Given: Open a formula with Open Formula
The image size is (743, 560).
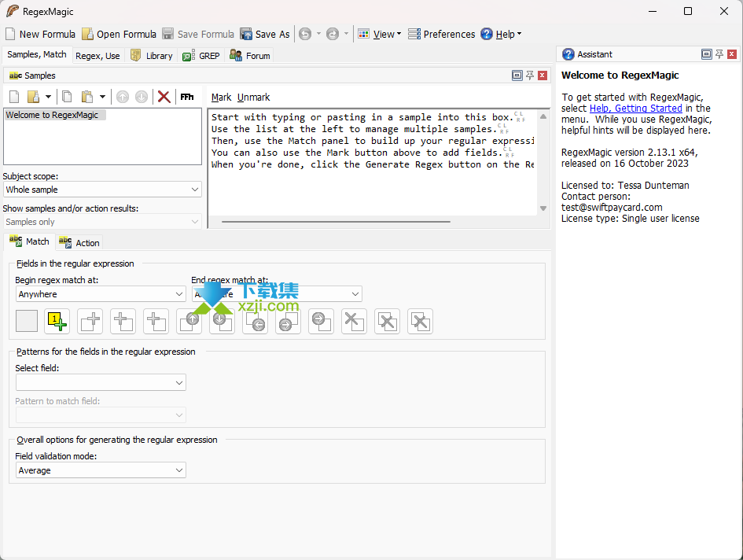Looking at the screenshot, I should coord(119,34).
